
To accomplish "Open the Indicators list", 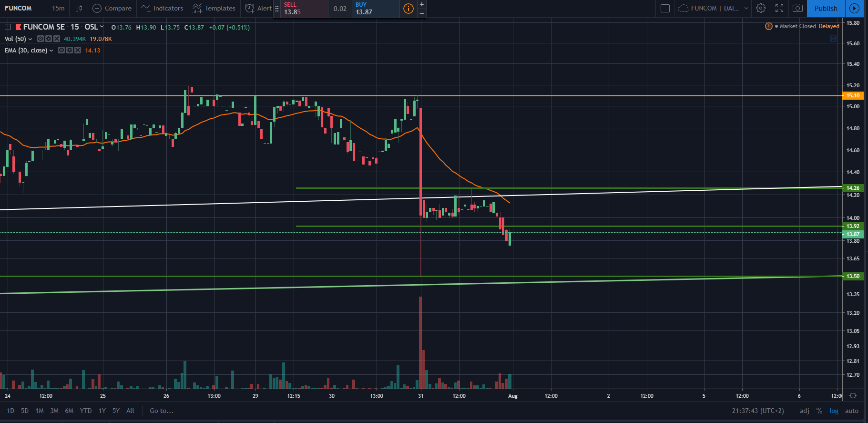I will tap(162, 8).
